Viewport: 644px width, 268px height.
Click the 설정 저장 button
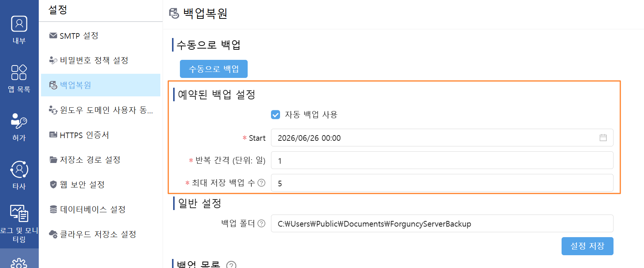click(x=587, y=246)
